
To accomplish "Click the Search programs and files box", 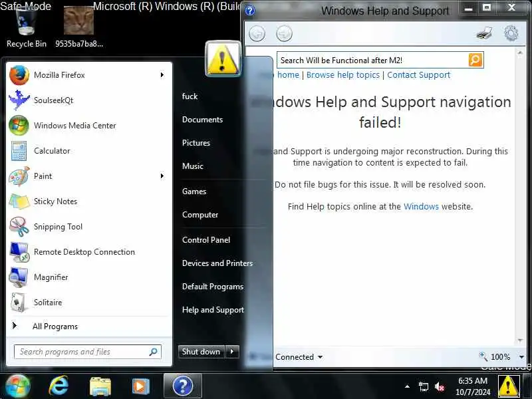I will pyautogui.click(x=88, y=352).
